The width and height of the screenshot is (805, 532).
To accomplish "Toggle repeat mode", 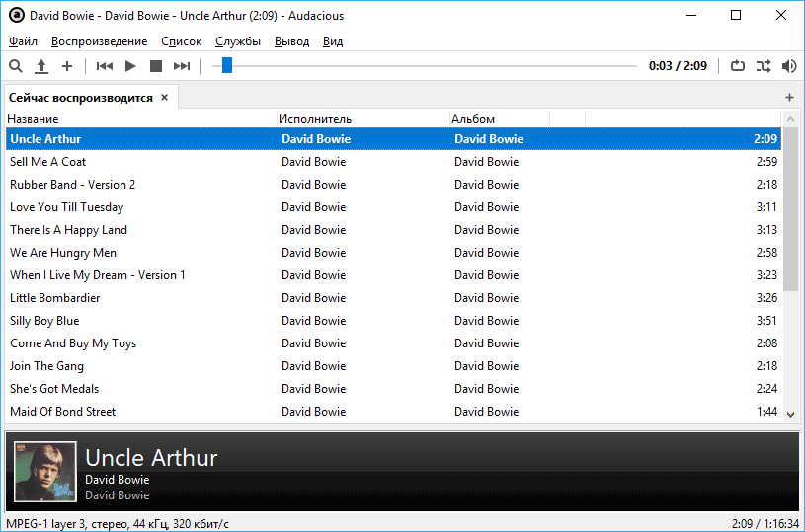I will click(x=738, y=66).
